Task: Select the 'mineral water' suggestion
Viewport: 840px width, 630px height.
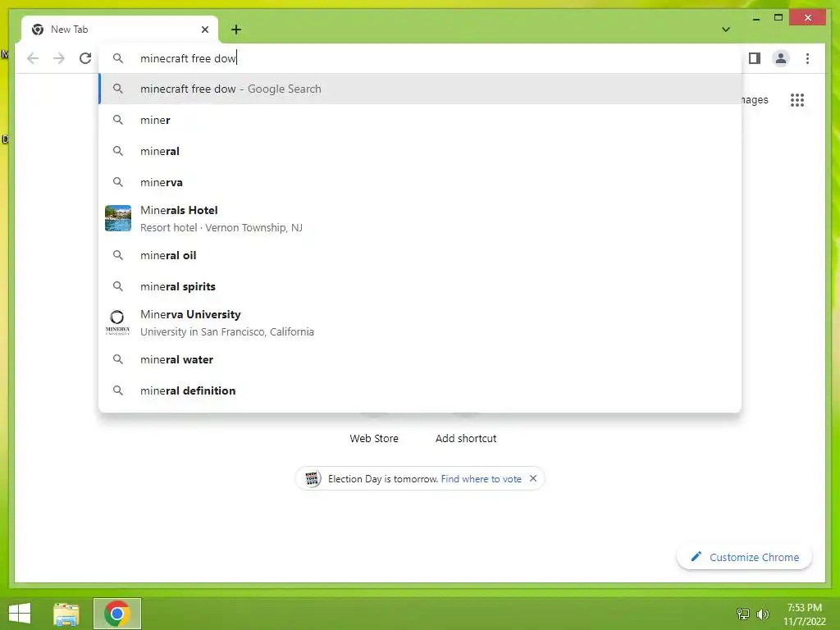Action: (420, 359)
